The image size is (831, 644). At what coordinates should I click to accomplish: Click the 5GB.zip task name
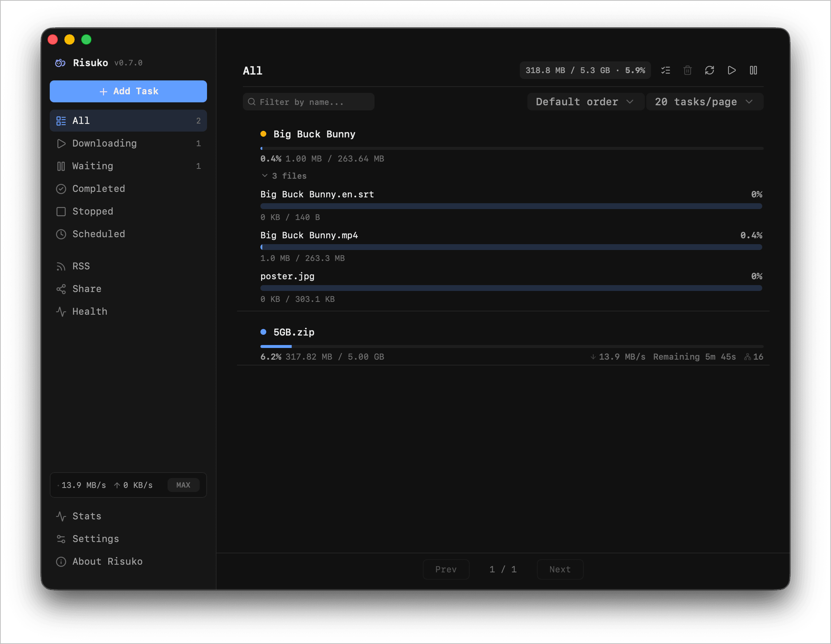pos(294,332)
